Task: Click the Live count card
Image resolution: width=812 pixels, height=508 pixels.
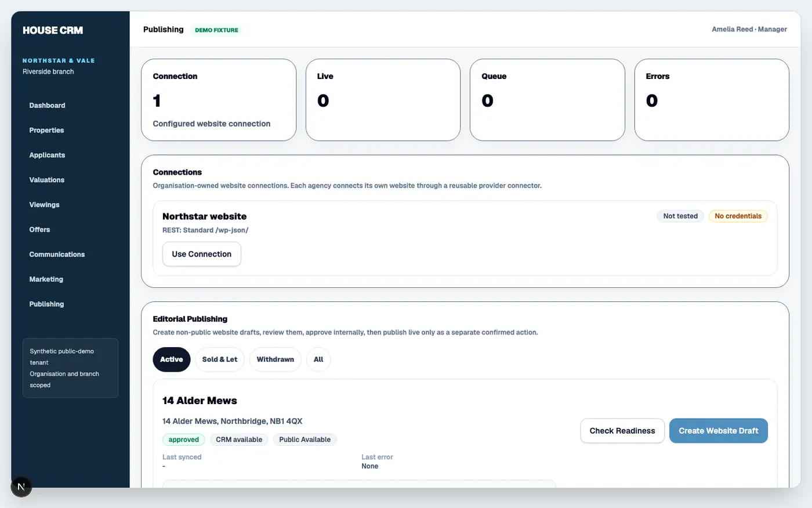Action: pyautogui.click(x=383, y=100)
